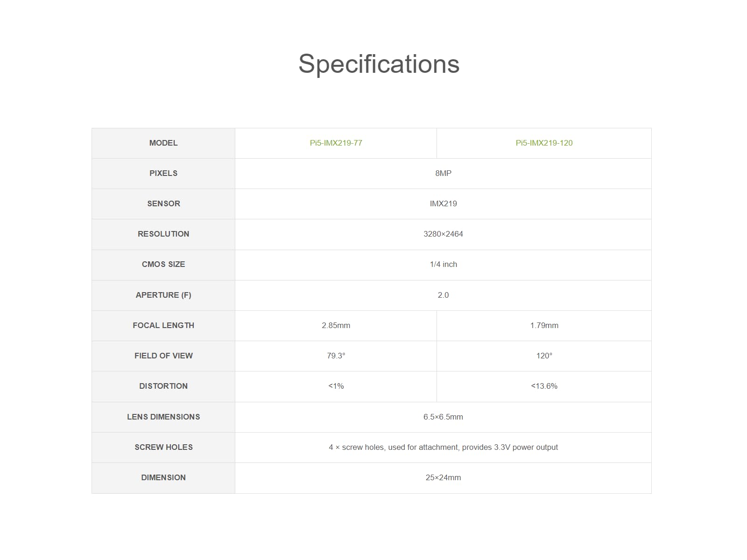Click the 25×24mm dimension value
Image resolution: width=747 pixels, height=560 pixels.
pyautogui.click(x=443, y=477)
